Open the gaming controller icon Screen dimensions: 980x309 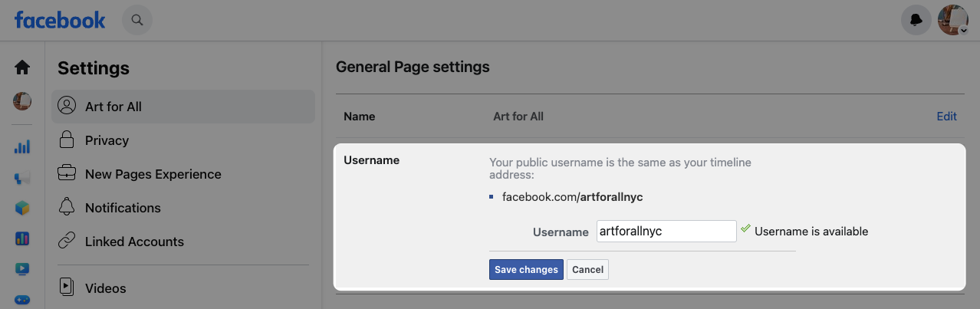pos(22,300)
